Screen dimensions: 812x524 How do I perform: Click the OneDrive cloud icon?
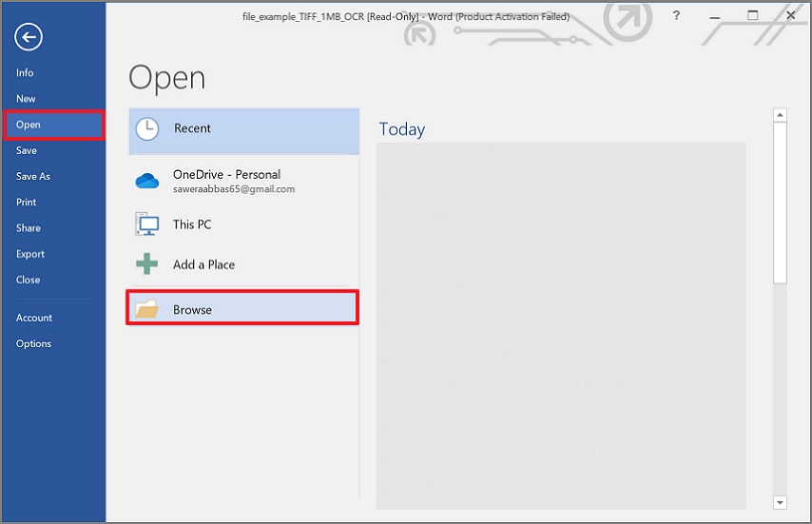point(147,182)
